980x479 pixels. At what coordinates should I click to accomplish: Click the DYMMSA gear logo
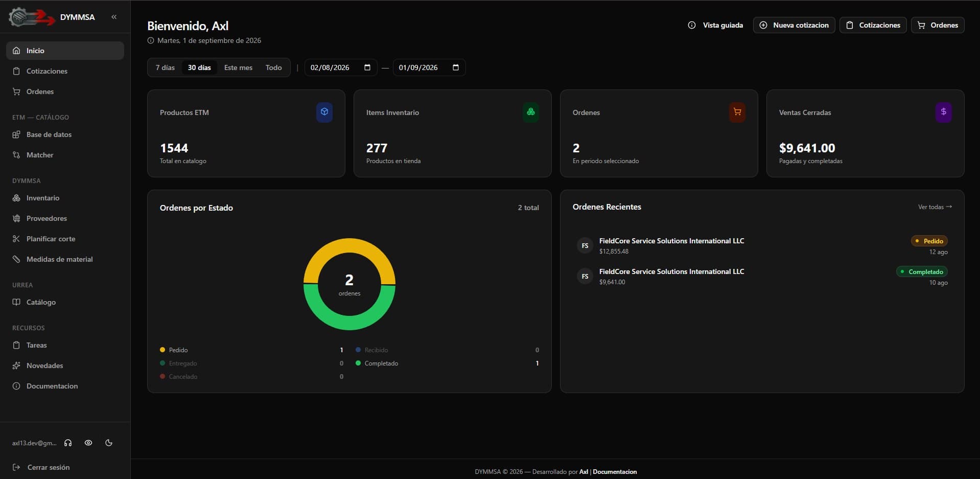(32, 17)
